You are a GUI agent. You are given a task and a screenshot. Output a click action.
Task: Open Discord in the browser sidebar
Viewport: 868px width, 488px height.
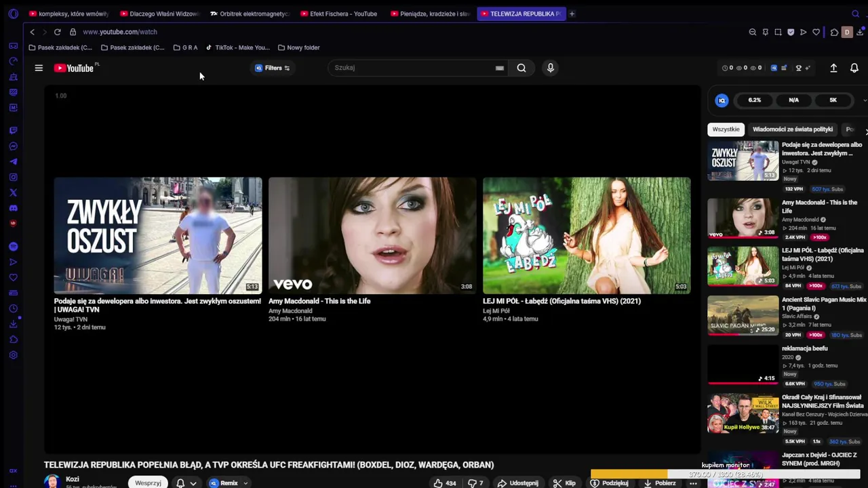pyautogui.click(x=13, y=208)
